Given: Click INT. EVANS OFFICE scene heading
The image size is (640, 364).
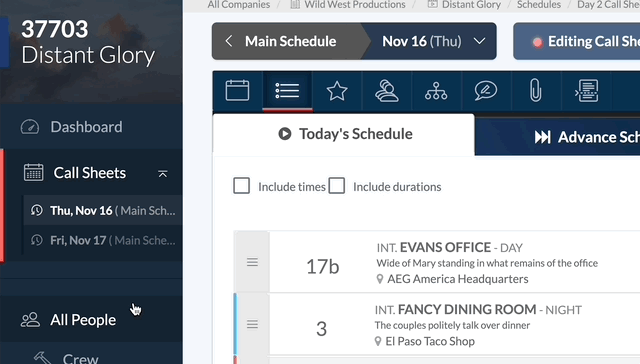Looking at the screenshot, I should [x=449, y=247].
